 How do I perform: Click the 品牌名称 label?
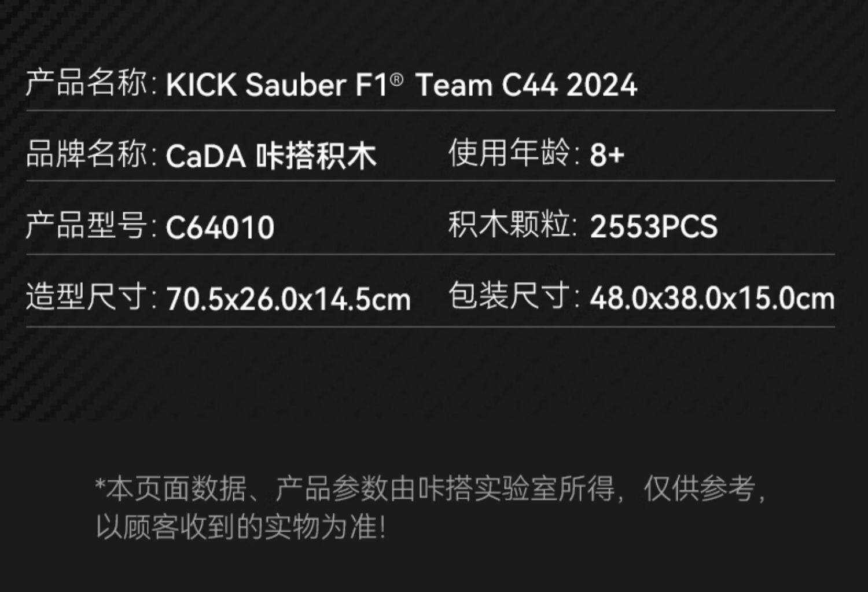(87, 155)
